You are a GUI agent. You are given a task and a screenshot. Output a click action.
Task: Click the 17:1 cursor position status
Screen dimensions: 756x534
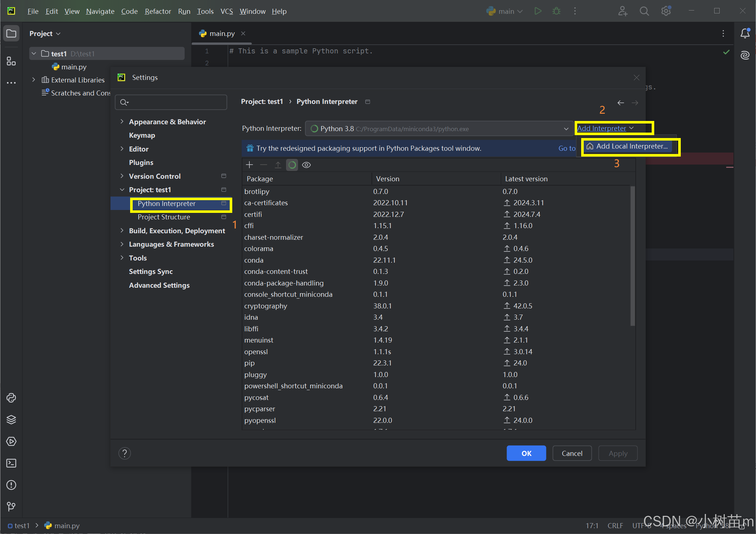(x=592, y=526)
